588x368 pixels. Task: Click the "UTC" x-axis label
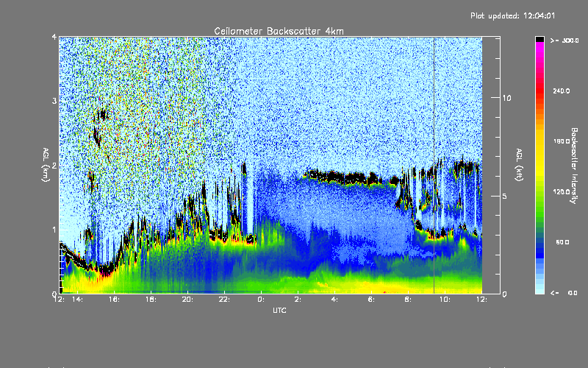[279, 310]
